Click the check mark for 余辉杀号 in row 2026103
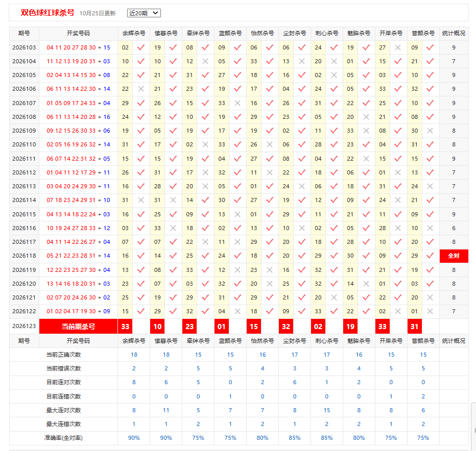Image resolution: width=476 pixels, height=451 pixels. pos(141,47)
